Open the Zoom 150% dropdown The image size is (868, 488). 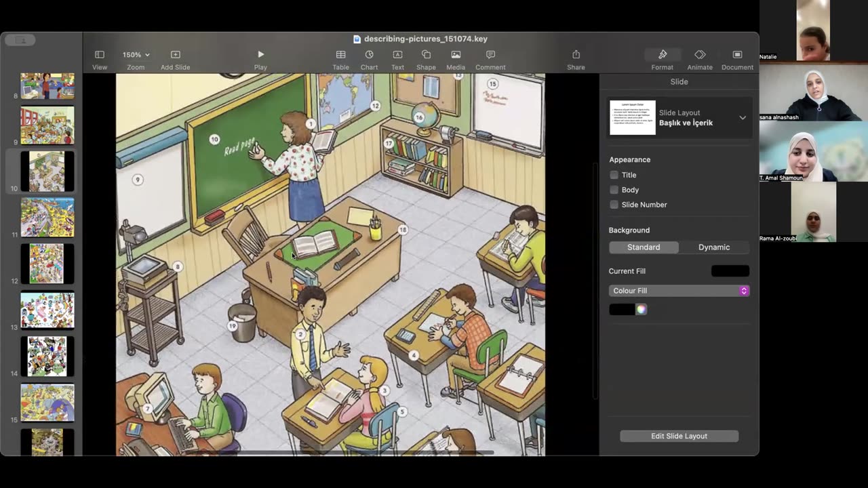[x=136, y=54]
